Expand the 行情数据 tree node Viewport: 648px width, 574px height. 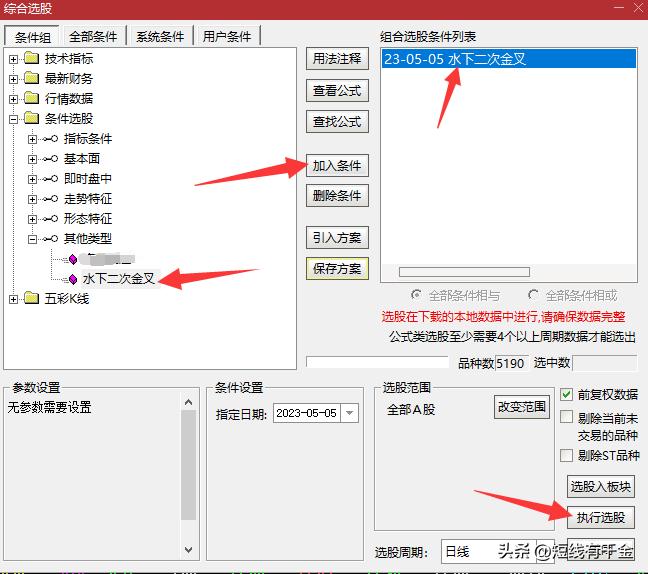(13, 99)
